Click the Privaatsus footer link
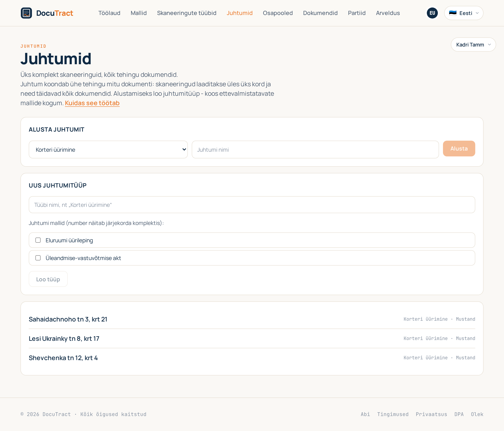Viewport: 504px width, 431px height. click(x=431, y=414)
